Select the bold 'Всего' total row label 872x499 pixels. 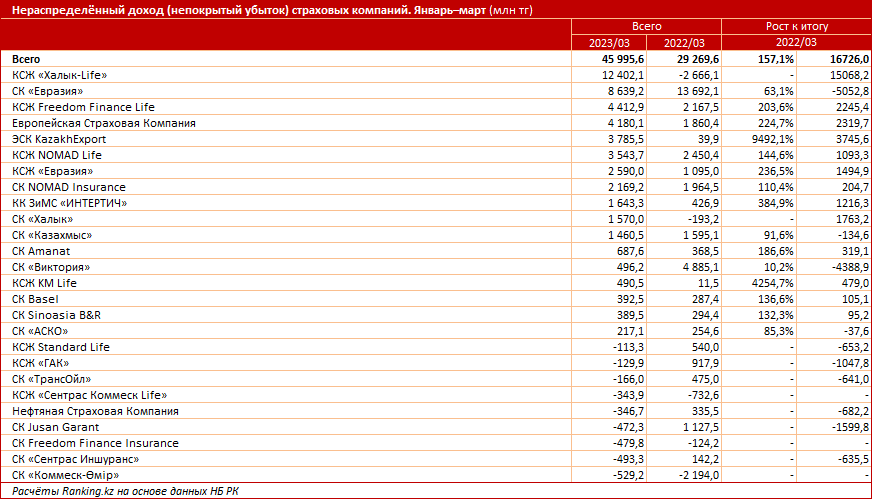coord(26,59)
